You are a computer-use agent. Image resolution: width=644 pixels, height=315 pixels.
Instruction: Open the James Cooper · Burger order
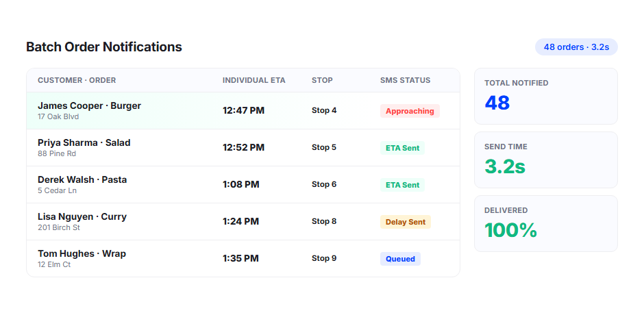point(90,105)
